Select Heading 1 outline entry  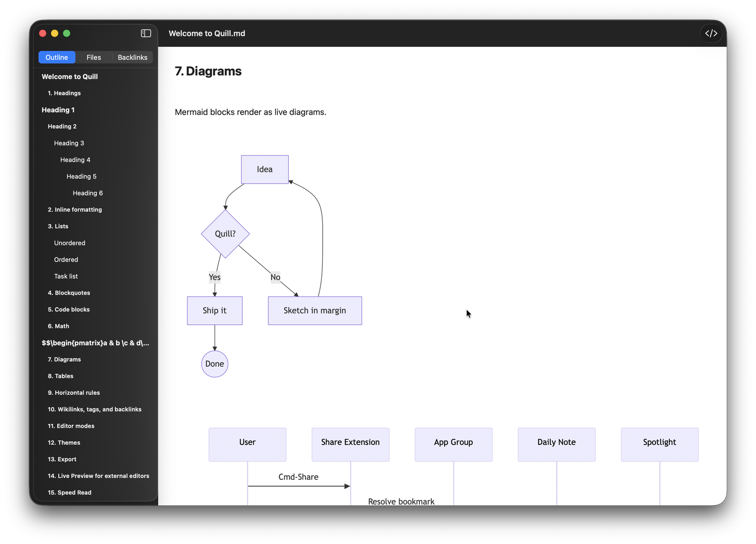(x=58, y=110)
